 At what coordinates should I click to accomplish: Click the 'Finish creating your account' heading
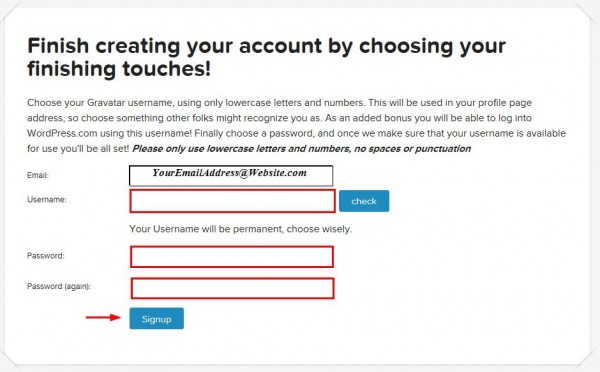267,57
